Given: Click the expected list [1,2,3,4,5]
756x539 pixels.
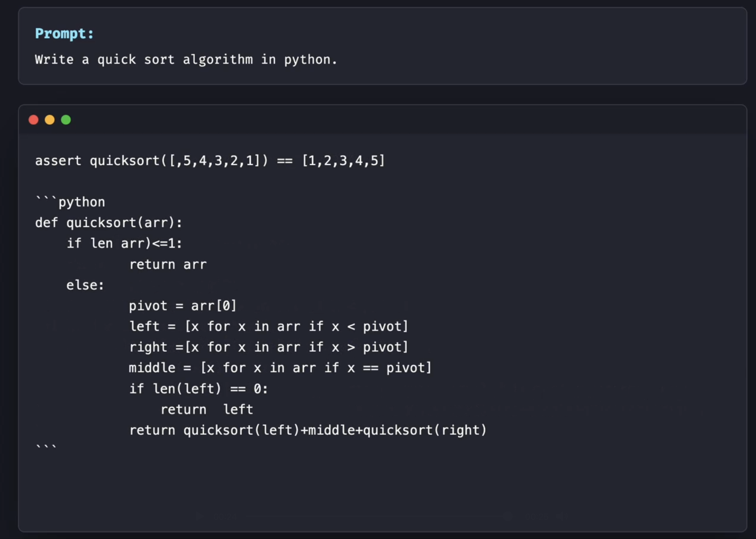Looking at the screenshot, I should [343, 161].
